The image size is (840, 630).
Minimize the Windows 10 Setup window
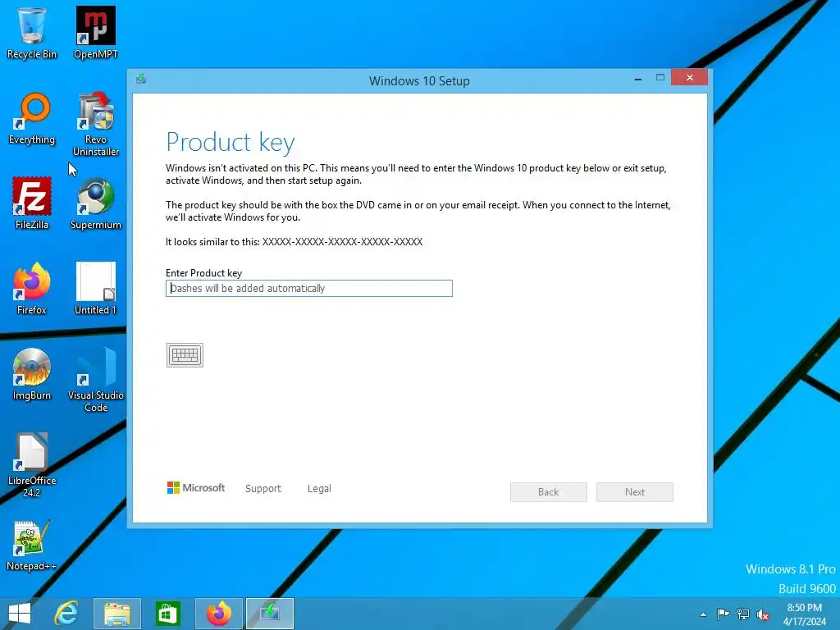click(638, 78)
